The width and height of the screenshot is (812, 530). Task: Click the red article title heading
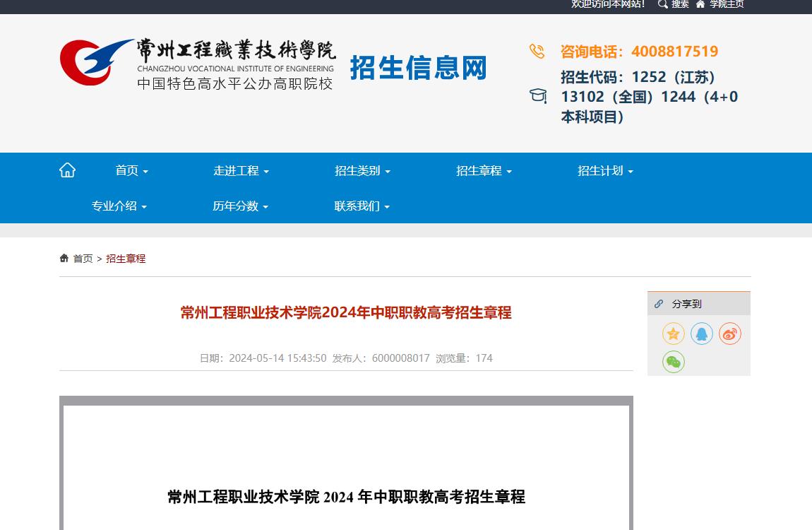(x=346, y=312)
